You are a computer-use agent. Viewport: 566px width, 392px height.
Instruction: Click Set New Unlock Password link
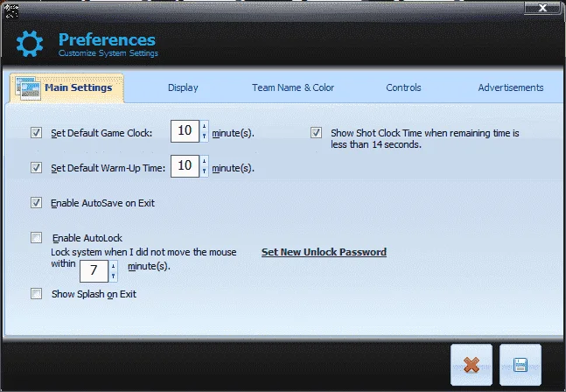(325, 252)
